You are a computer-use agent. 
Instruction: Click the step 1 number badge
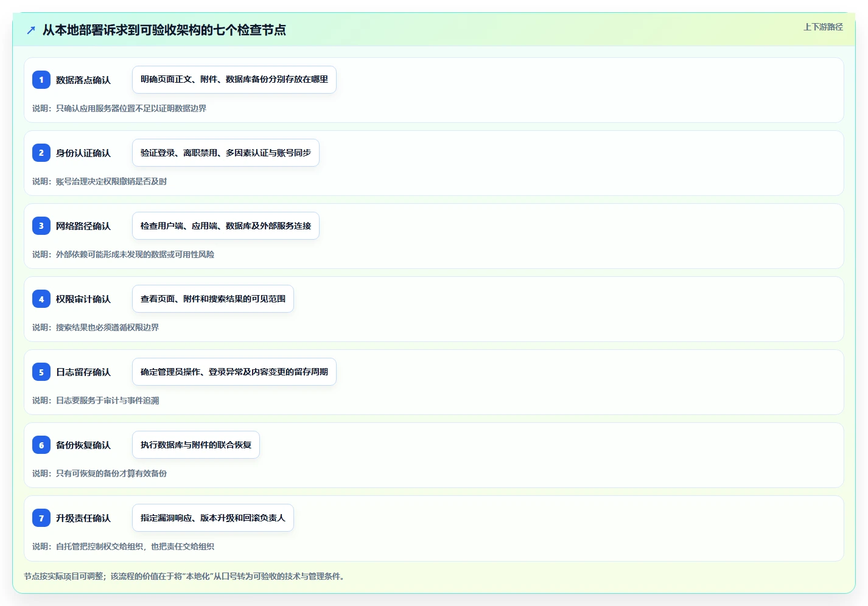(x=41, y=80)
